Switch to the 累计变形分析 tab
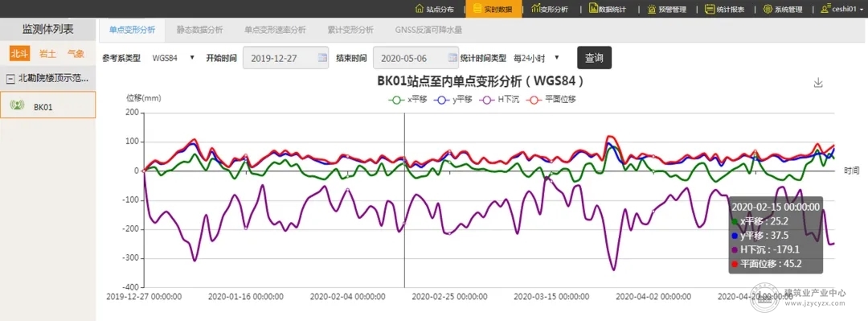The height and width of the screenshot is (321, 868). pyautogui.click(x=350, y=30)
